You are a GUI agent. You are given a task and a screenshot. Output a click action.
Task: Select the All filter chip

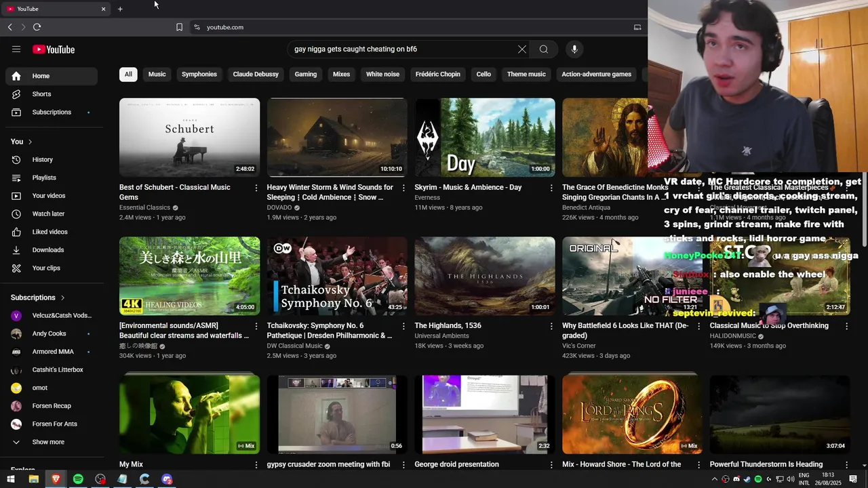[x=128, y=74]
